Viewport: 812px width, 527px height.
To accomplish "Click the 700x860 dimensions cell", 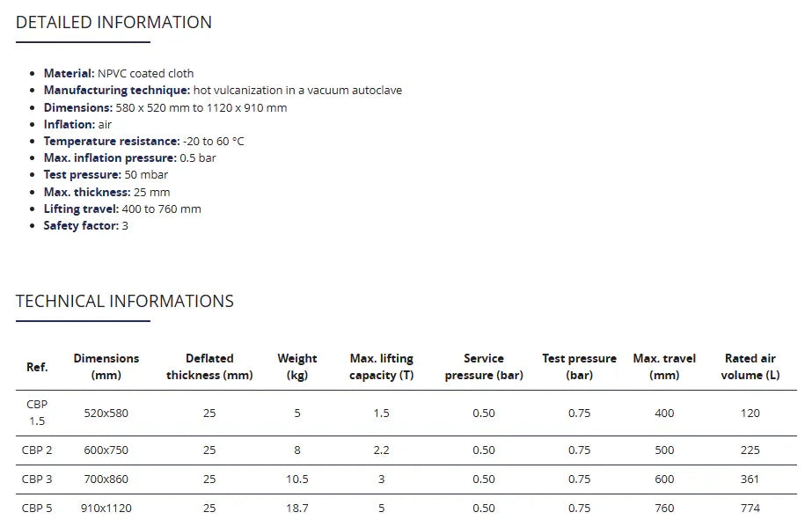I will [x=106, y=479].
